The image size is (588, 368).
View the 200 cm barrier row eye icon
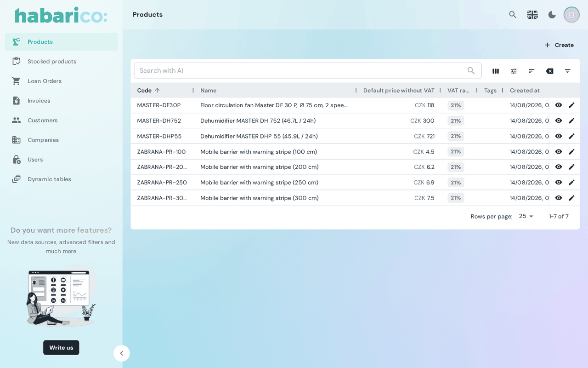point(559,167)
